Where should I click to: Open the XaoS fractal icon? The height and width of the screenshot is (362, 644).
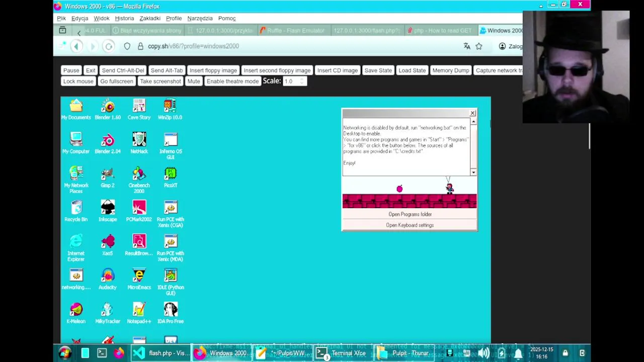[108, 245]
